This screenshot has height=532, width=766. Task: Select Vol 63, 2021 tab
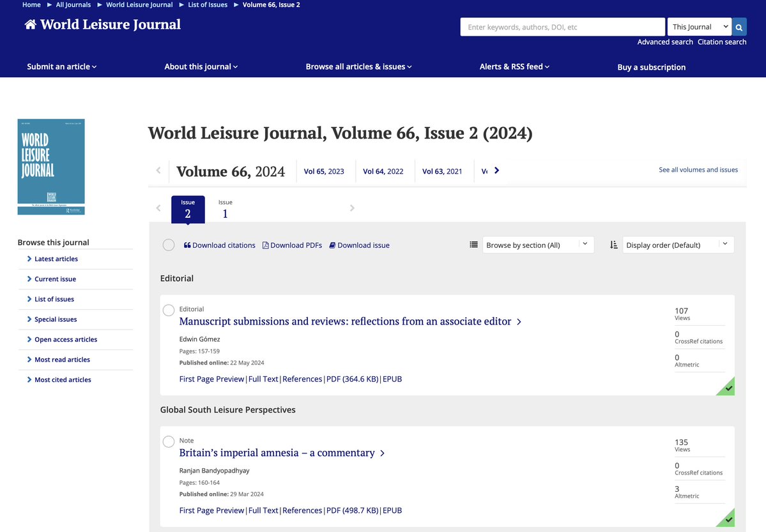coord(442,171)
